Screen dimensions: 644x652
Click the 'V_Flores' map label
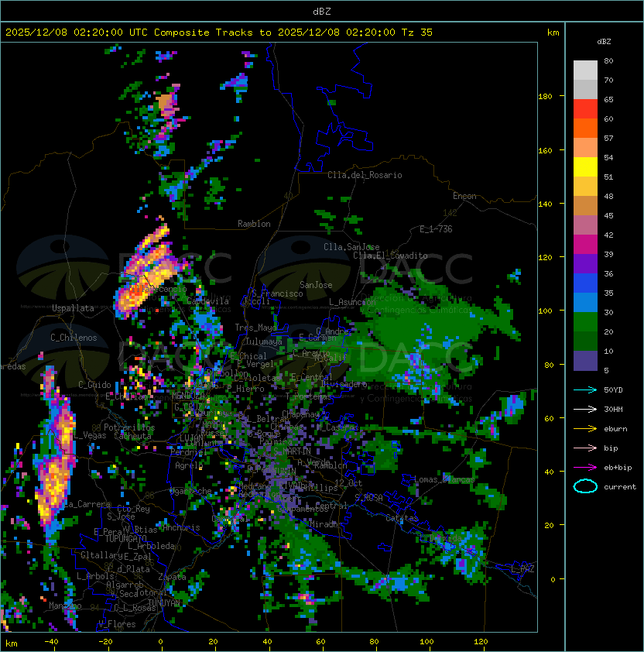click(x=117, y=624)
